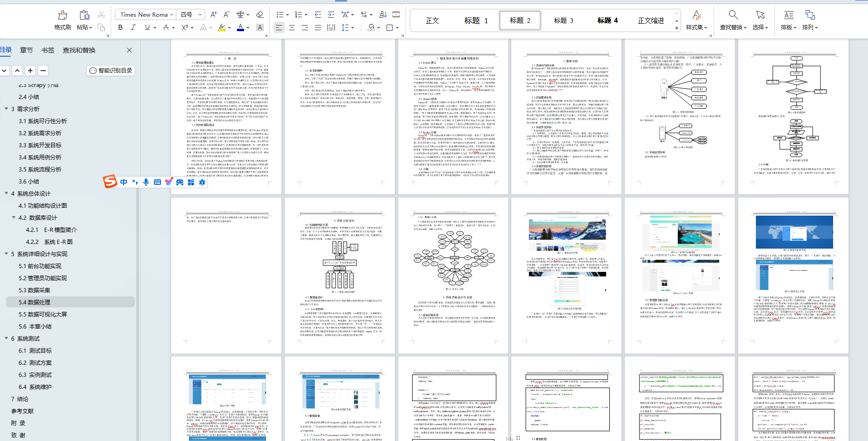Click the Find and Replace magnifier icon
This screenshot has height=441, width=868.
(734, 15)
